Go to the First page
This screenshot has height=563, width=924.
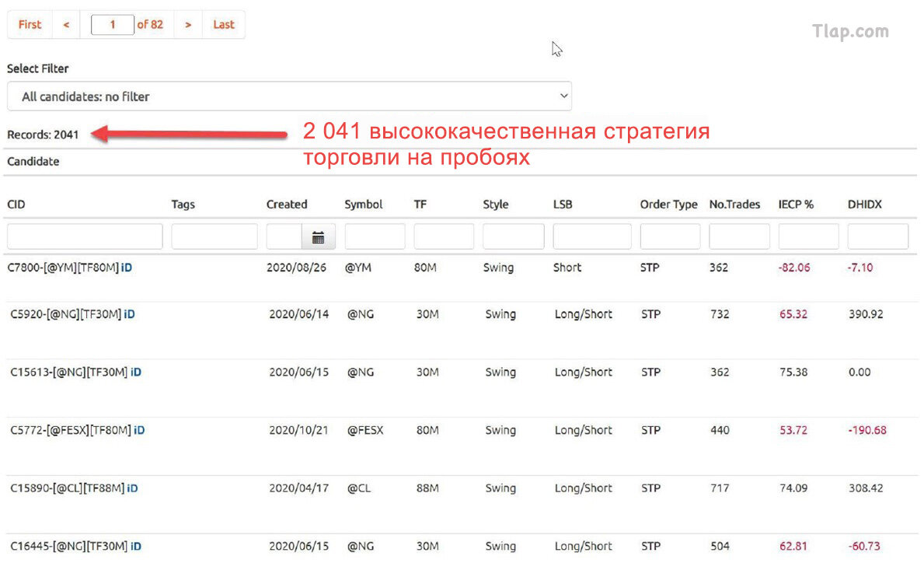(30, 24)
